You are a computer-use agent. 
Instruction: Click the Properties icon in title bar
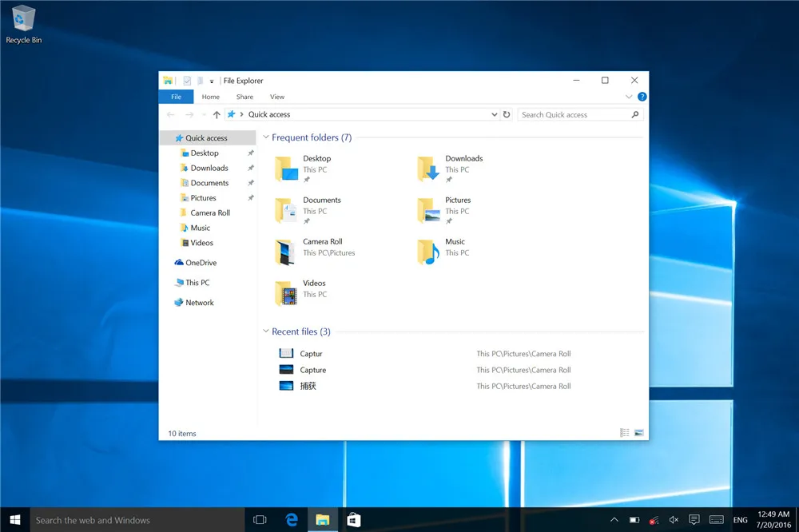[x=187, y=81]
